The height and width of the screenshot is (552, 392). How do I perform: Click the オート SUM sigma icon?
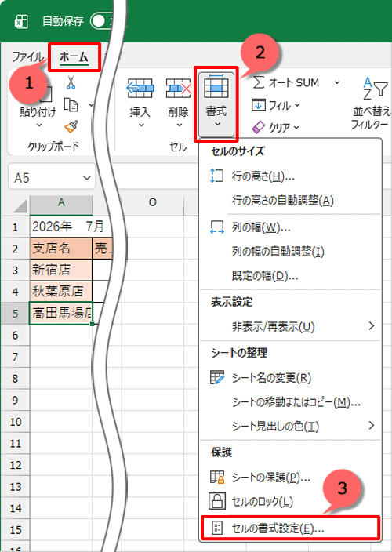pyautogui.click(x=259, y=83)
